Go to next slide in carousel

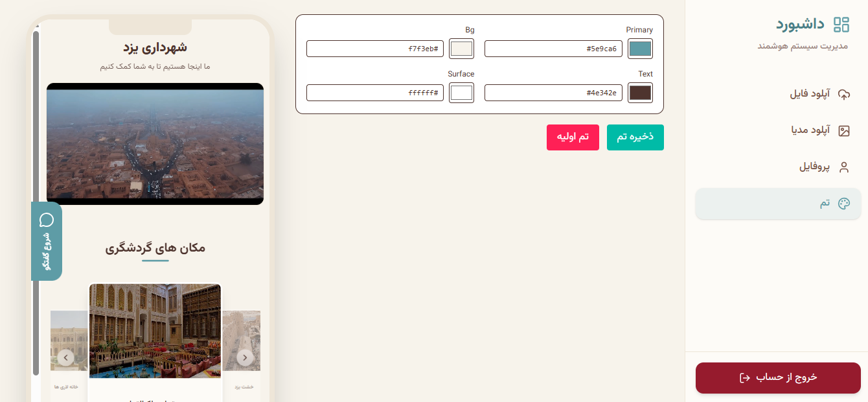pos(245,357)
